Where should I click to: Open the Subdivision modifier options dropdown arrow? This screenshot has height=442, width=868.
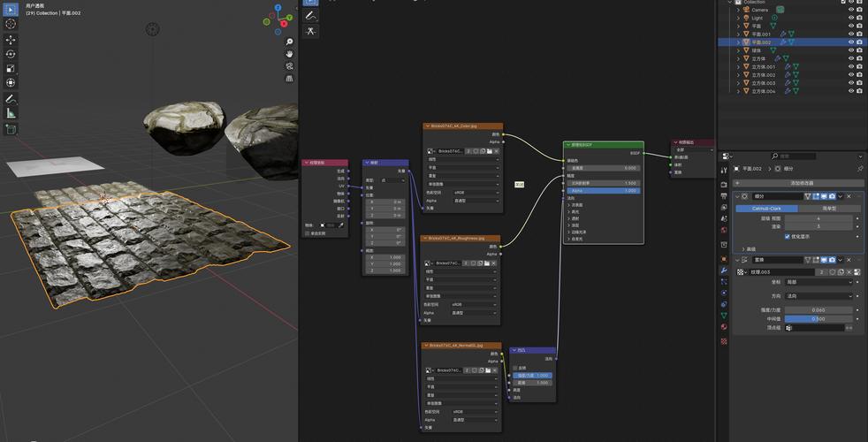(x=841, y=196)
